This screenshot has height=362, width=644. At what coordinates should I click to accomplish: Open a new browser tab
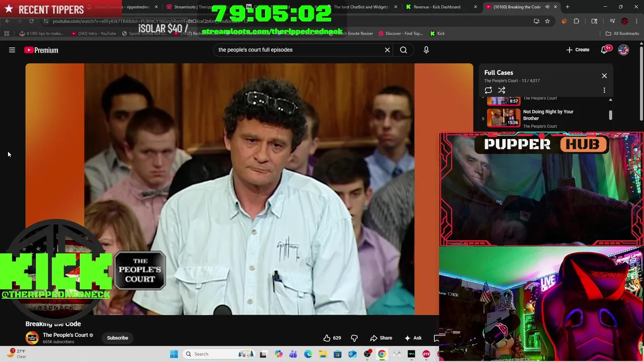pos(567,7)
